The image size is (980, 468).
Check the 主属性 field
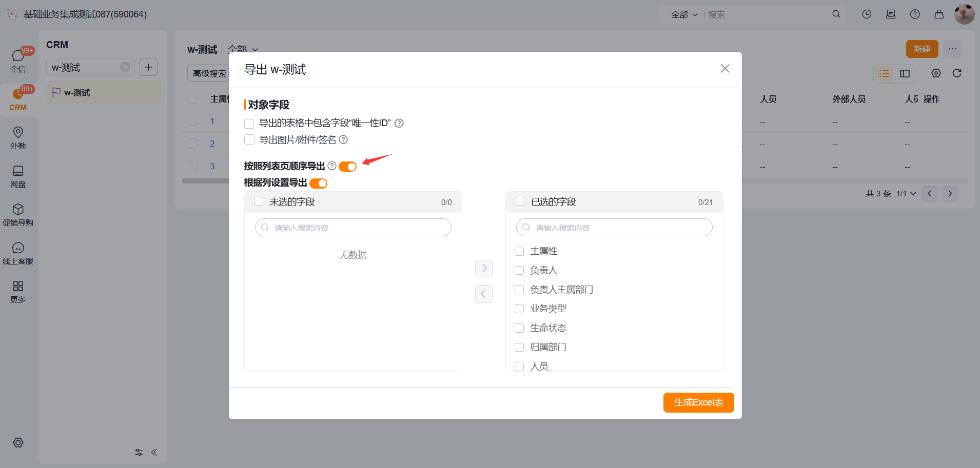click(519, 251)
